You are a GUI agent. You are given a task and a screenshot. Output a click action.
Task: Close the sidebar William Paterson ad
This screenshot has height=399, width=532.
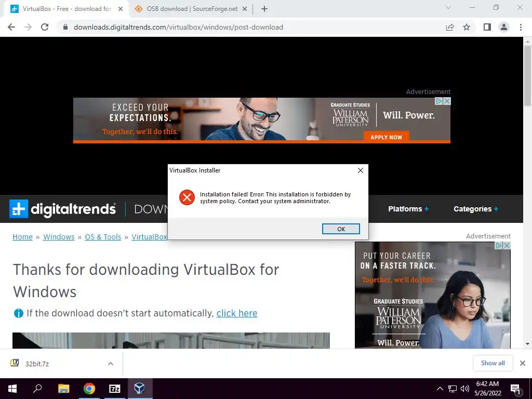click(x=507, y=245)
